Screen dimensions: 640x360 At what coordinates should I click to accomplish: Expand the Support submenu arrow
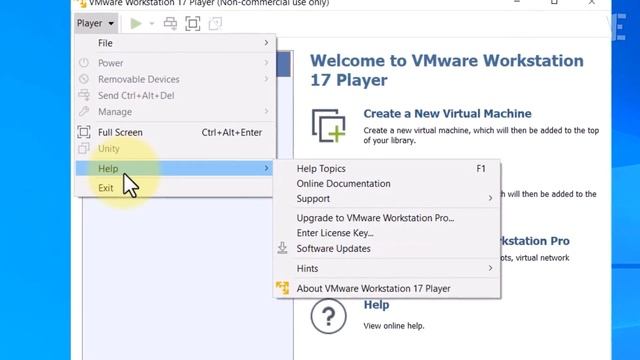click(490, 198)
